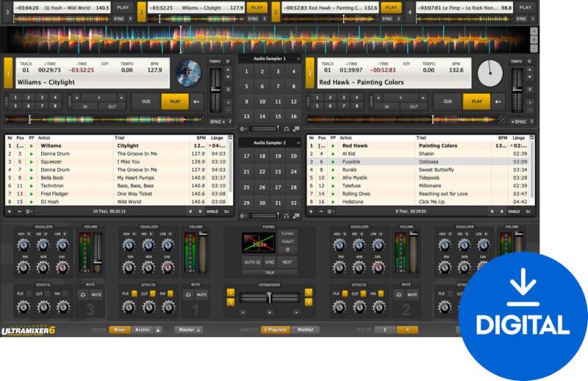Click the remove track minus icon in right playlist
Viewport: 588px width, 381px height.
322,211
